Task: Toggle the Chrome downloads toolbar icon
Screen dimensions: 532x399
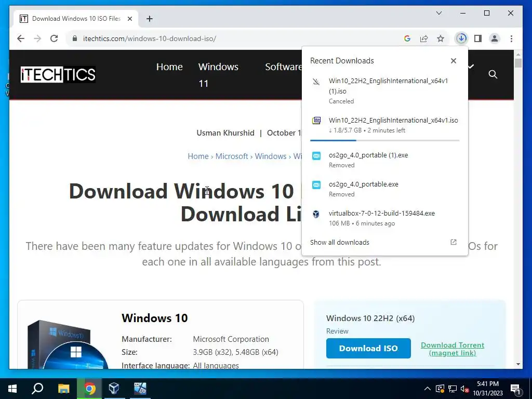Action: coord(461,38)
